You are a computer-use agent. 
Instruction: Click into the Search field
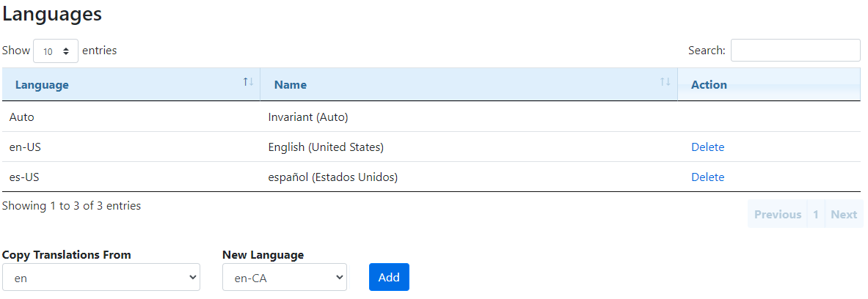coord(795,51)
